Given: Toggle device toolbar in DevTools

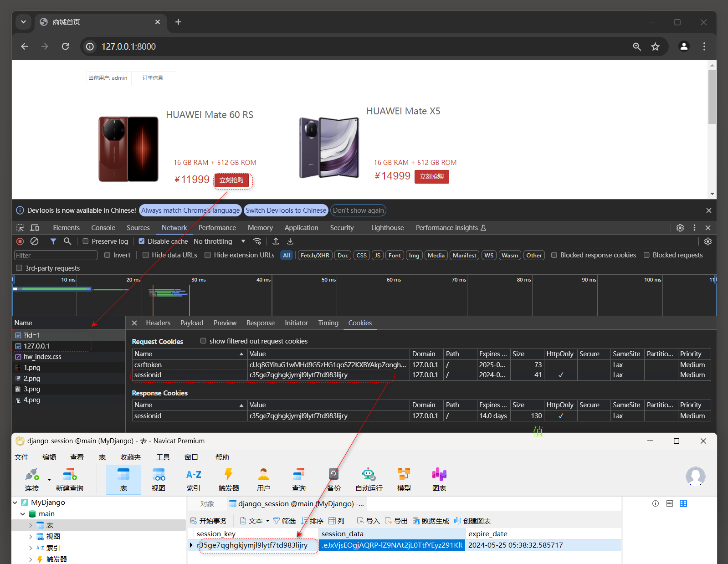Looking at the screenshot, I should pyautogui.click(x=35, y=228).
